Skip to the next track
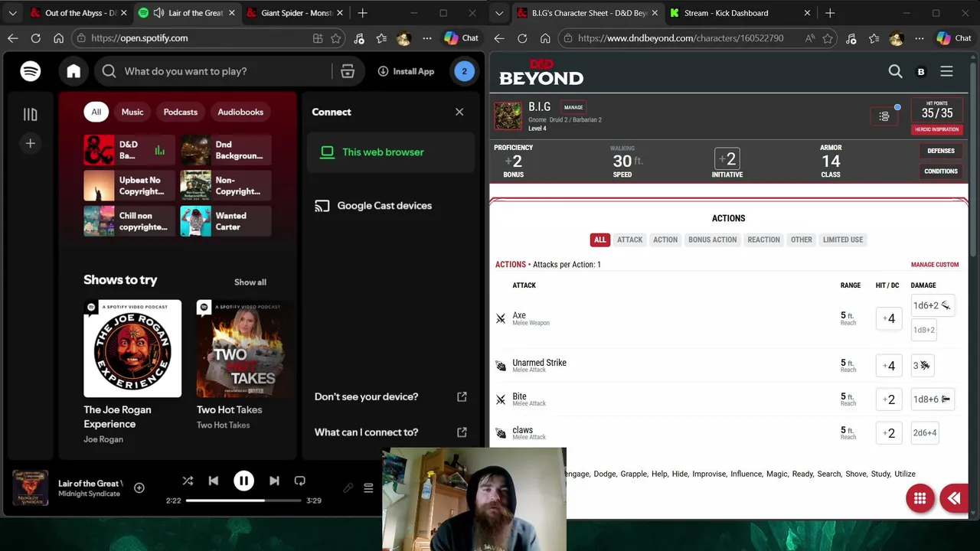Screen dimensions: 980x551 [x=274, y=481]
